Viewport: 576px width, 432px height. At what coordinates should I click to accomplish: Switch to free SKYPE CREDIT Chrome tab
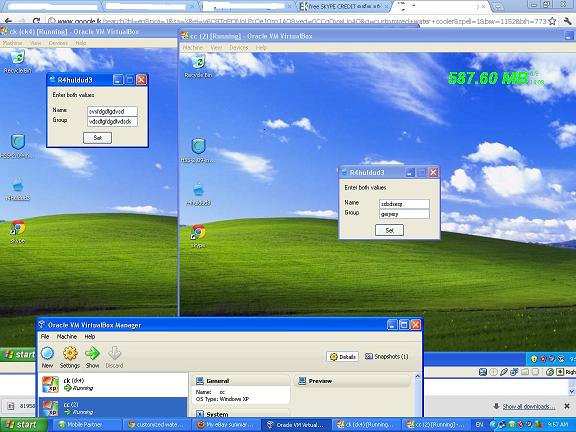pyautogui.click(x=342, y=6)
